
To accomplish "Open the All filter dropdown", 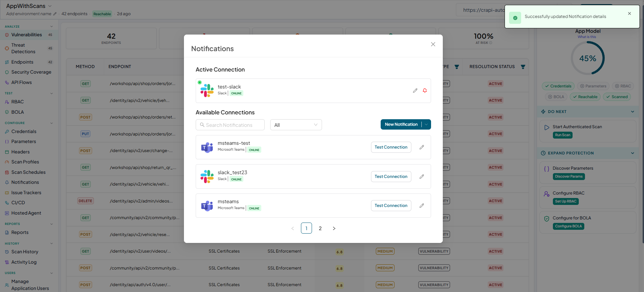I will [296, 125].
